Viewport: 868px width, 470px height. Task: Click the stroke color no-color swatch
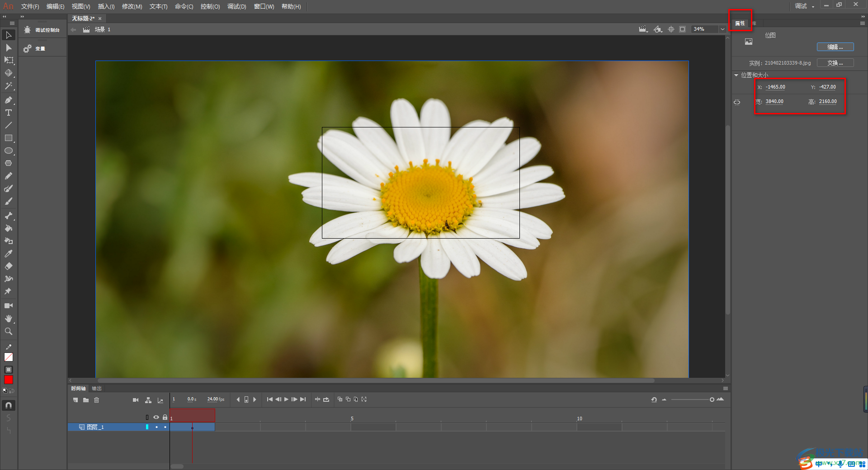pos(9,357)
